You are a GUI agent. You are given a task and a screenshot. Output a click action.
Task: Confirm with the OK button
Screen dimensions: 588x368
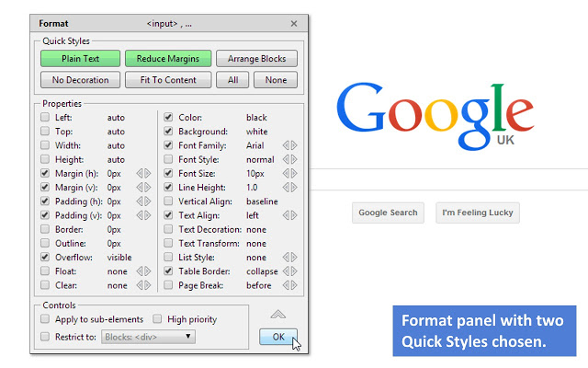(278, 337)
